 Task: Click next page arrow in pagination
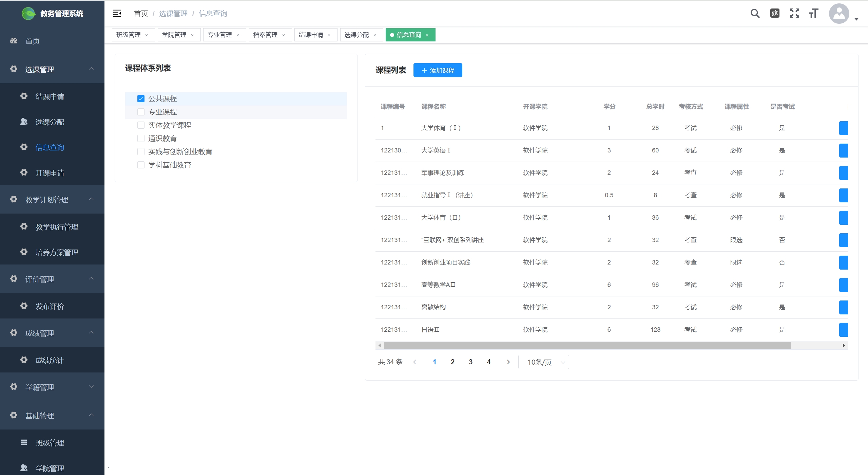(508, 362)
